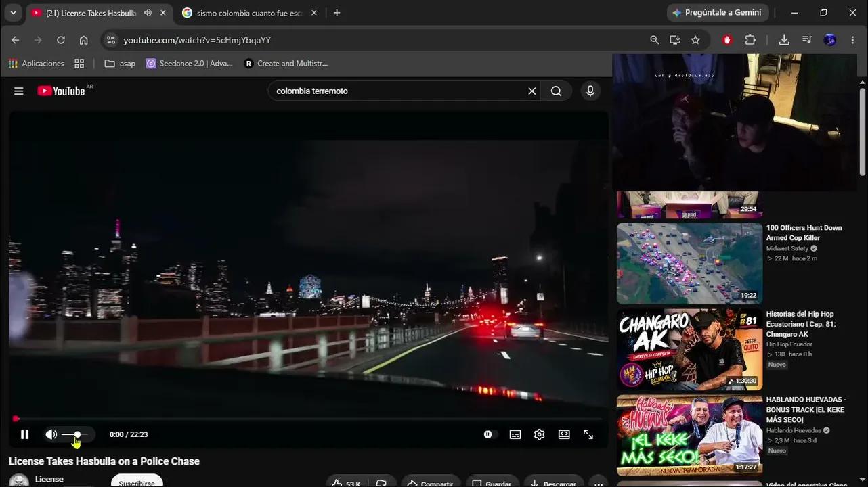The width and height of the screenshot is (868, 487).
Task: Seek on the video progress bar
Action: (308, 419)
